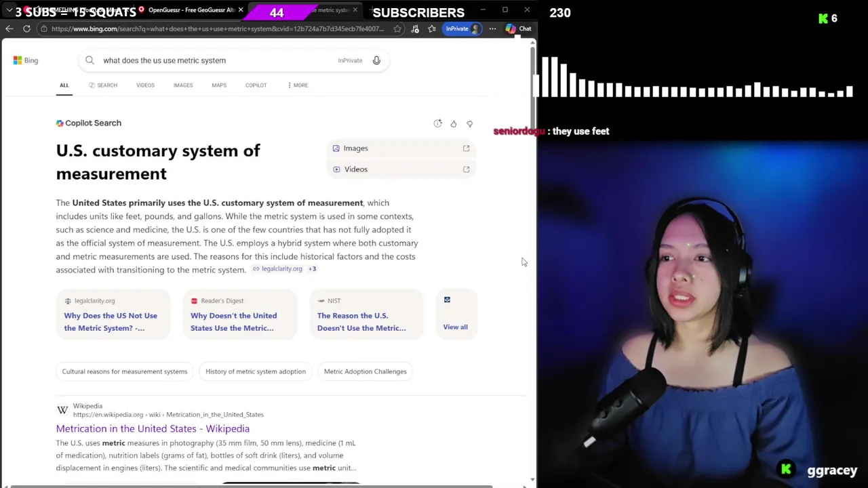Expand the MORE tabs dropdown
Viewport: 868px width, 488px height.
(298, 85)
